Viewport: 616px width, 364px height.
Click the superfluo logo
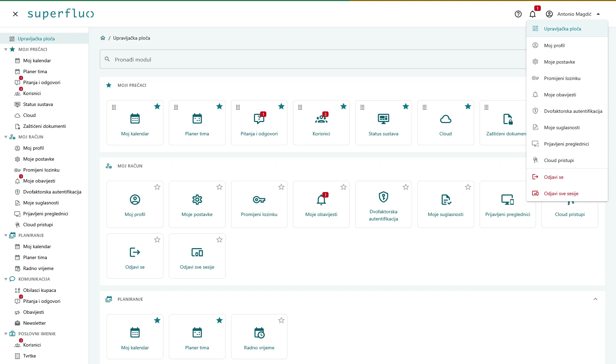coord(61,14)
